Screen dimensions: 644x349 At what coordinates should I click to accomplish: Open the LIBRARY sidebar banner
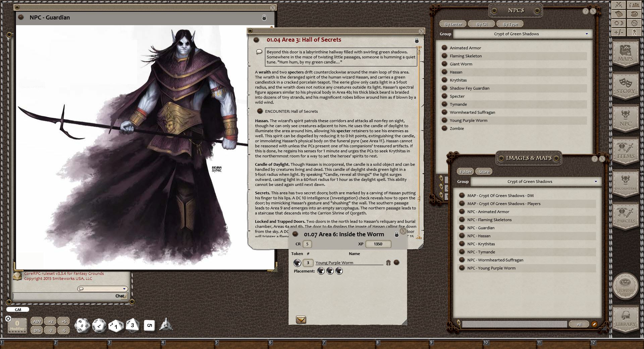[626, 319]
